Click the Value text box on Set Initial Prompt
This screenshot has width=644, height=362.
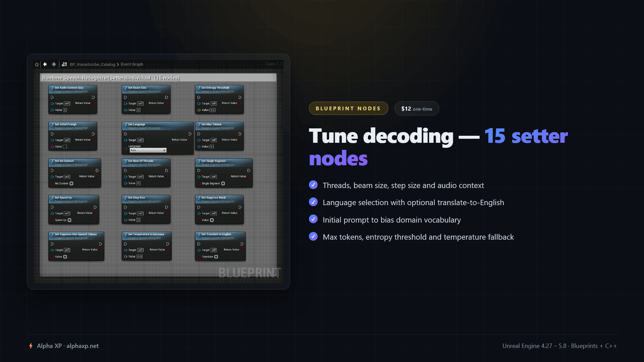tap(65, 147)
